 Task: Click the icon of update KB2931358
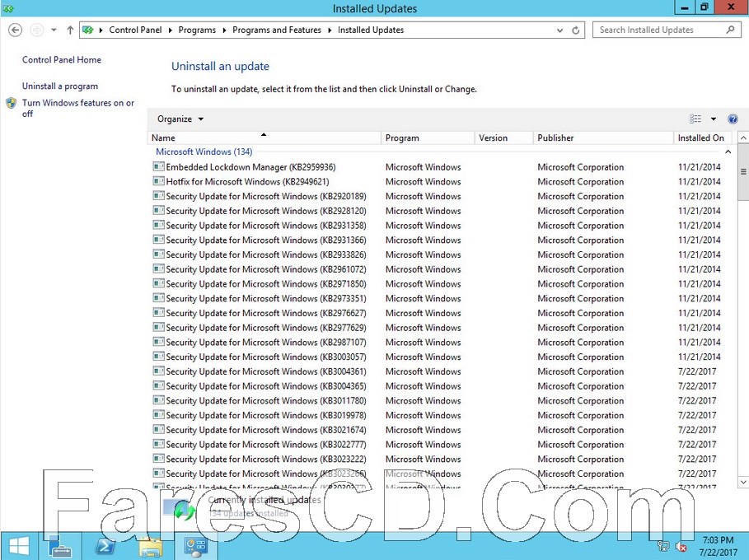click(x=158, y=225)
